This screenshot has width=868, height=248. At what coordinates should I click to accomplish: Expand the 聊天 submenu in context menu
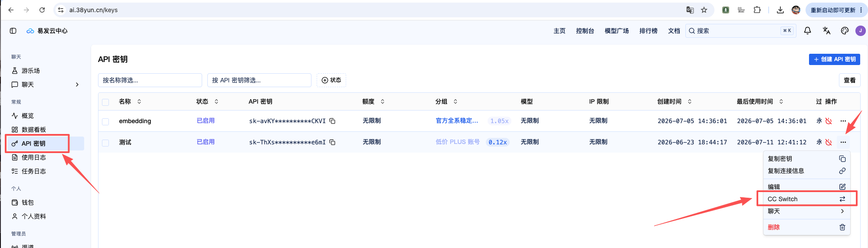[806, 211]
